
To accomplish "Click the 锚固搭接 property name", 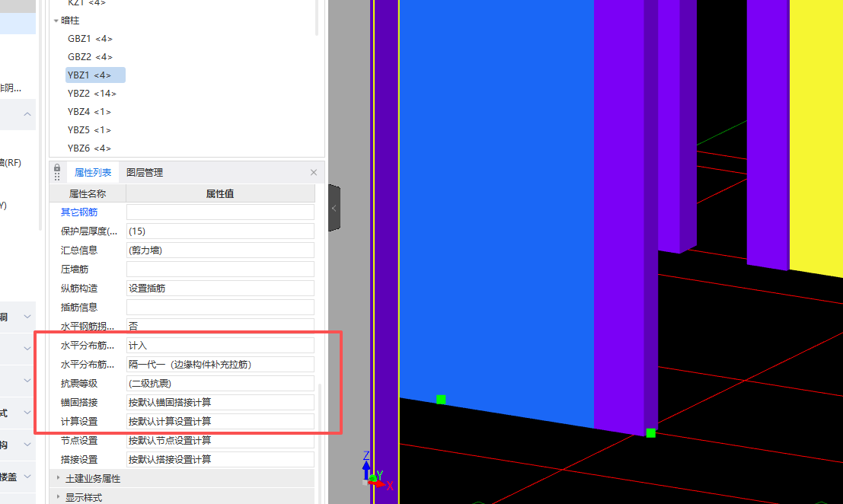I will pos(79,403).
